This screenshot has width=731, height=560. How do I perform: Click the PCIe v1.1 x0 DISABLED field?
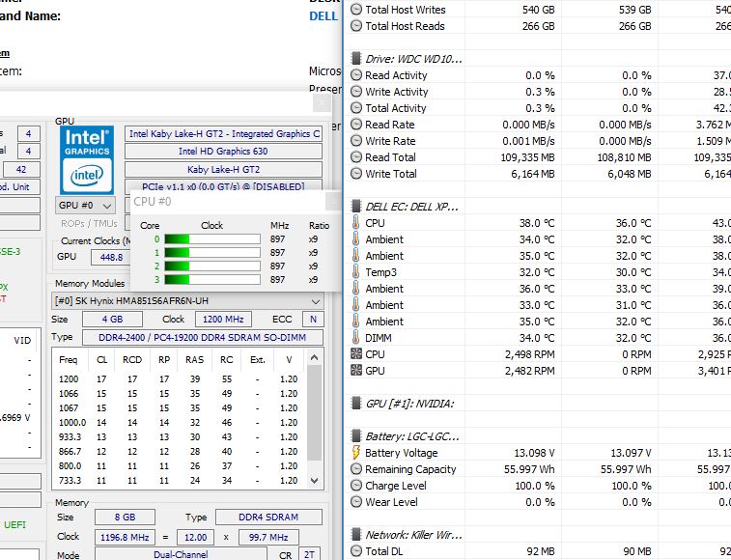[x=223, y=186]
